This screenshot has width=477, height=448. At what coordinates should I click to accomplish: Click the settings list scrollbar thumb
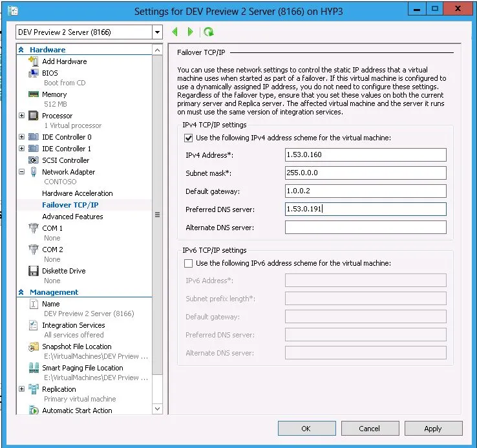157,215
